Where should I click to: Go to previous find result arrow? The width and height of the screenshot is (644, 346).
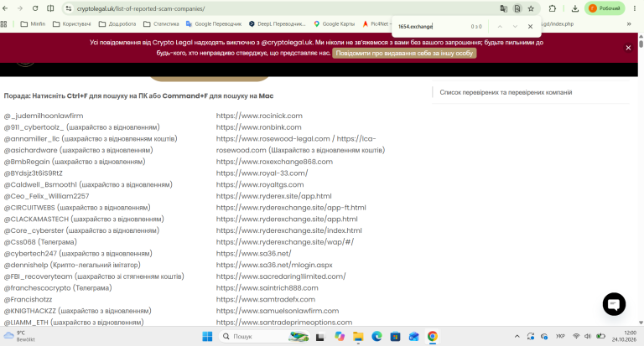pyautogui.click(x=500, y=26)
